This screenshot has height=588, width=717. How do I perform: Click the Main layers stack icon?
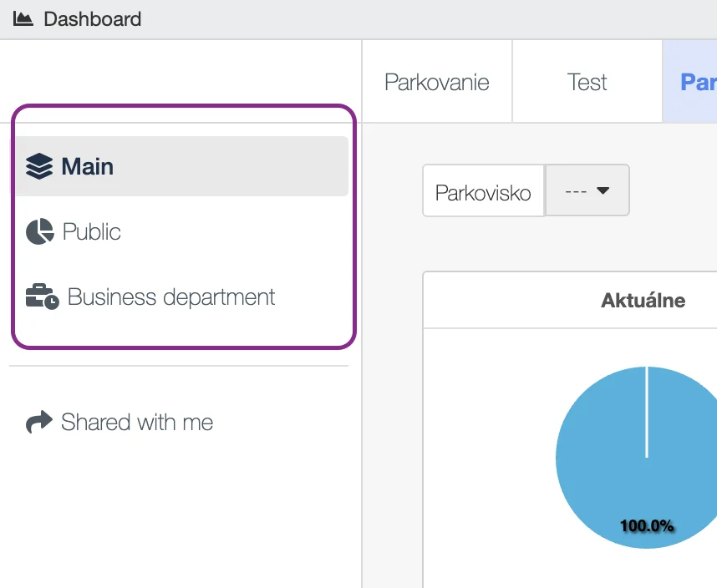tap(39, 166)
